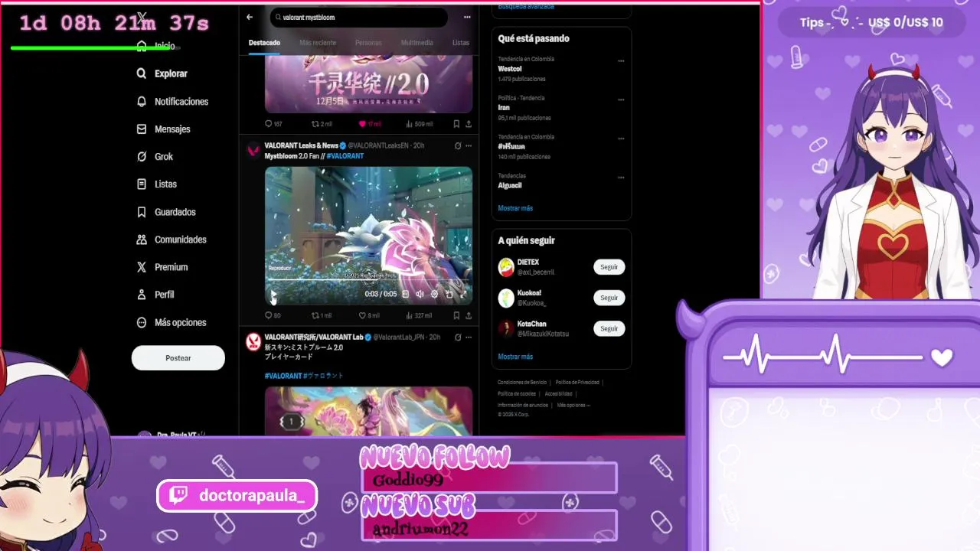The width and height of the screenshot is (980, 551).
Task: Bookmark the Mystbloom 2.0 Fan post
Action: (x=456, y=315)
